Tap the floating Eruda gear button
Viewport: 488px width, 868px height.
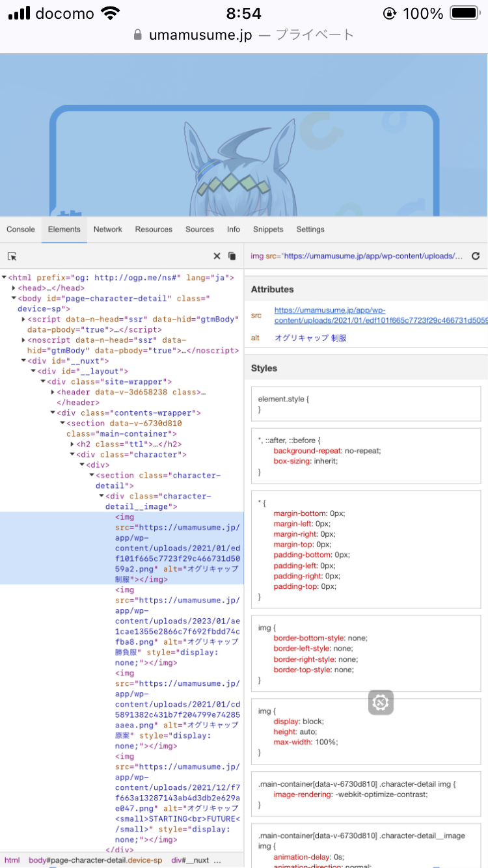(381, 702)
